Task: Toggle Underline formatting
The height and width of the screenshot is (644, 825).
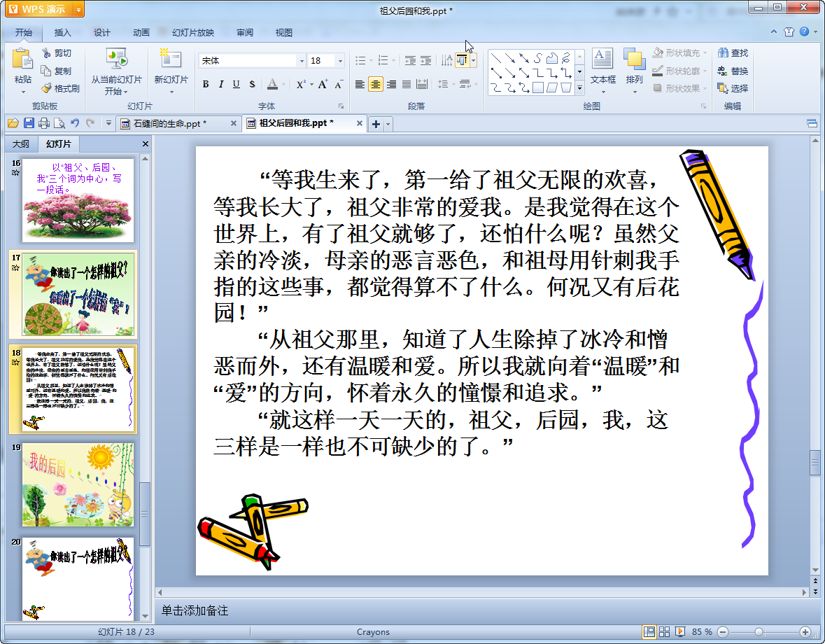Action: click(237, 84)
